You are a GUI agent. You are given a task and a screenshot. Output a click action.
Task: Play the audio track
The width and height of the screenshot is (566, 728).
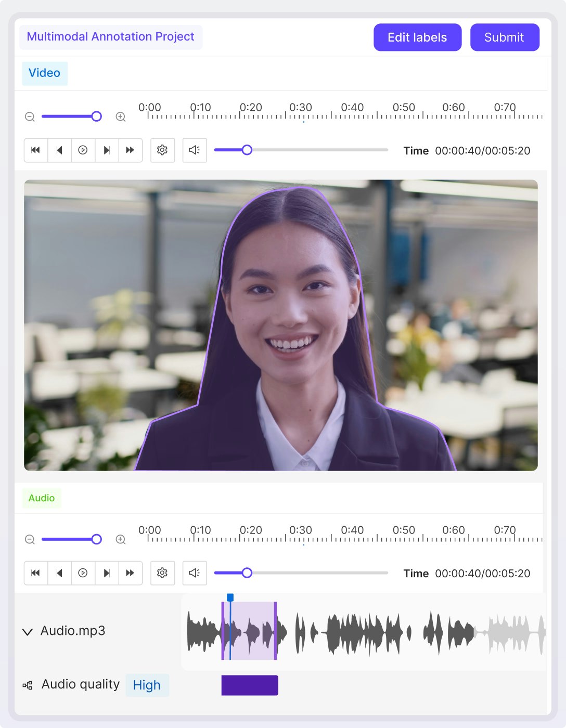pyautogui.click(x=83, y=573)
